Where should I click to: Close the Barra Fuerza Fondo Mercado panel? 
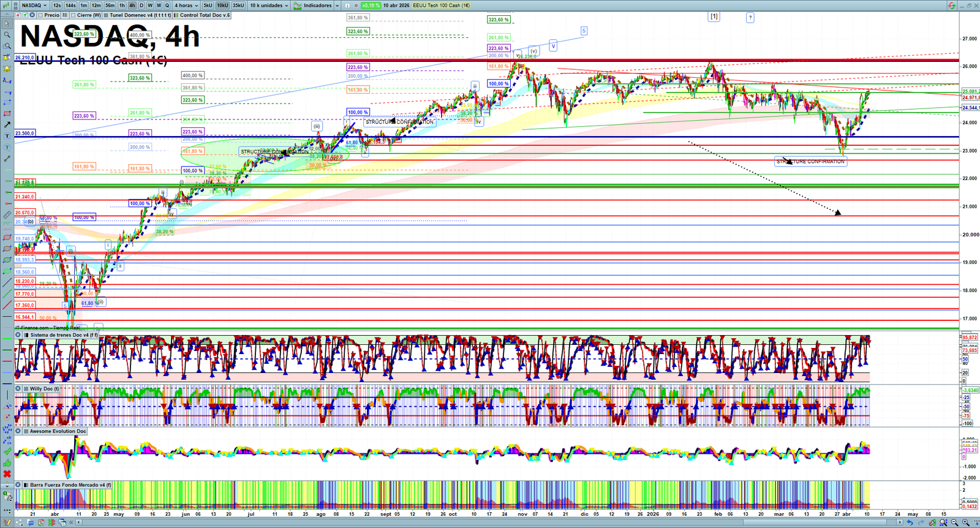tap(18, 485)
